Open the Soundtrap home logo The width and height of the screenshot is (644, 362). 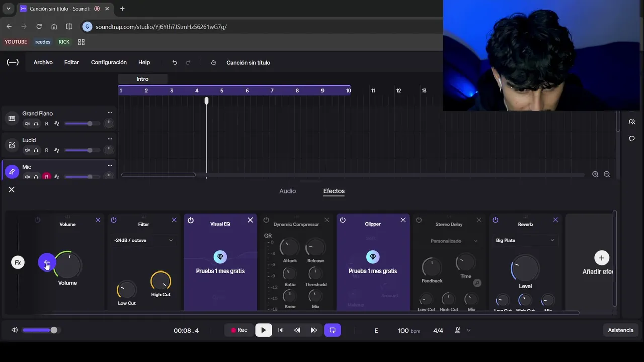[x=13, y=62]
